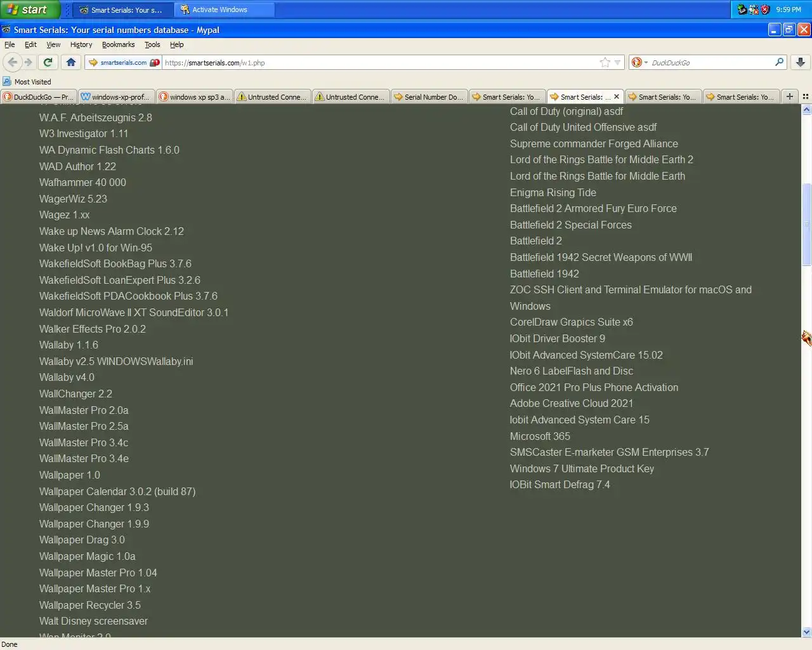Click the vertical scrollbar thumb

pos(807,224)
